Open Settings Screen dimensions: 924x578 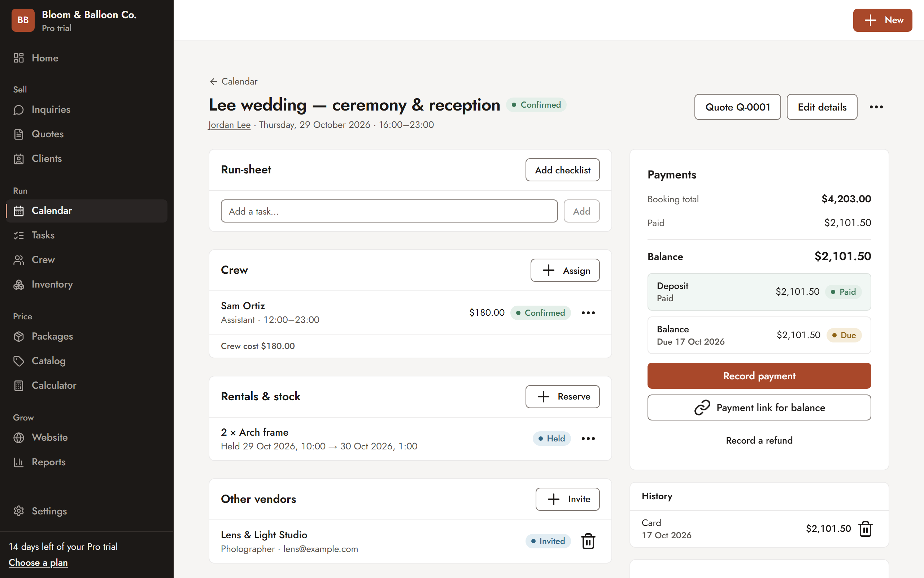[x=87, y=511]
